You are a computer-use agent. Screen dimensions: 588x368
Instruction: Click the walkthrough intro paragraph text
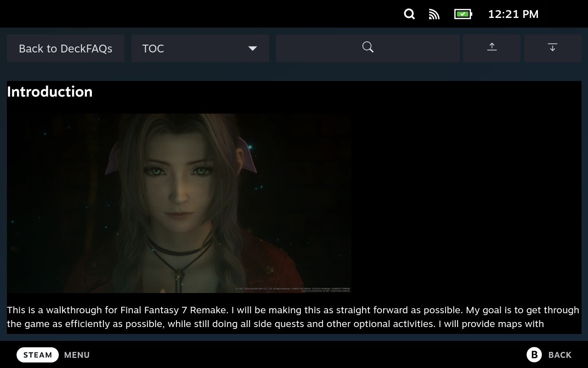(293, 317)
